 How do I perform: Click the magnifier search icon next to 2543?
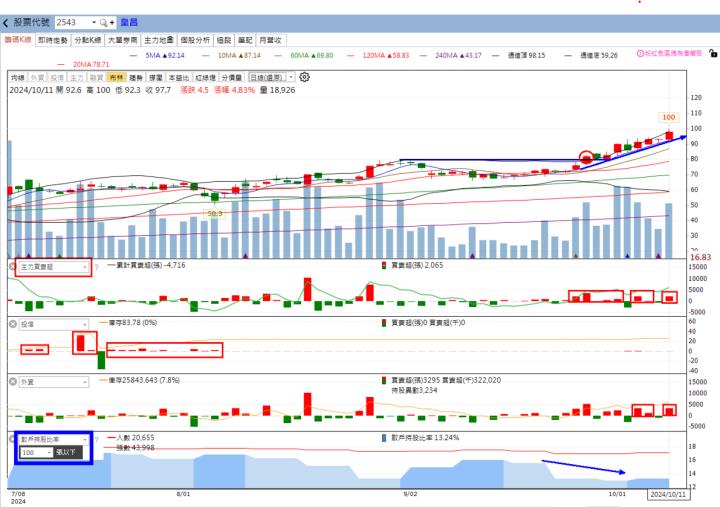coord(104,23)
